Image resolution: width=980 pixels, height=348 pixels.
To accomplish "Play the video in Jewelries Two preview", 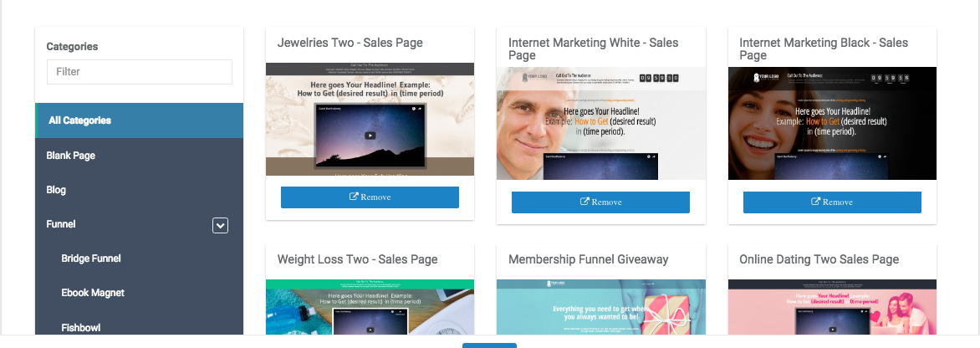I will [x=370, y=136].
